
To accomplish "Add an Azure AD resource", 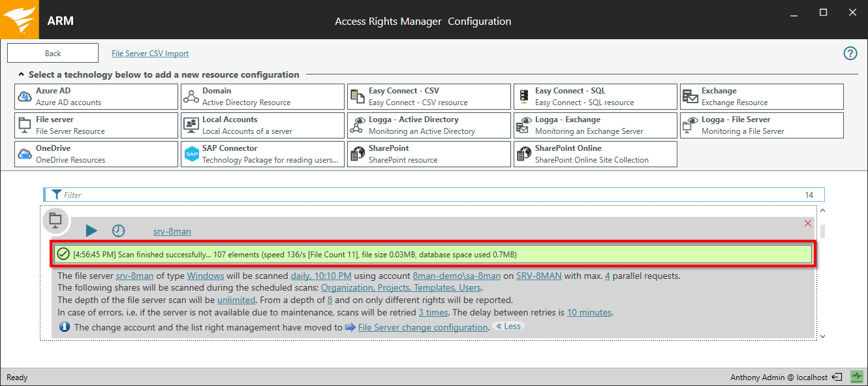I will pos(96,97).
